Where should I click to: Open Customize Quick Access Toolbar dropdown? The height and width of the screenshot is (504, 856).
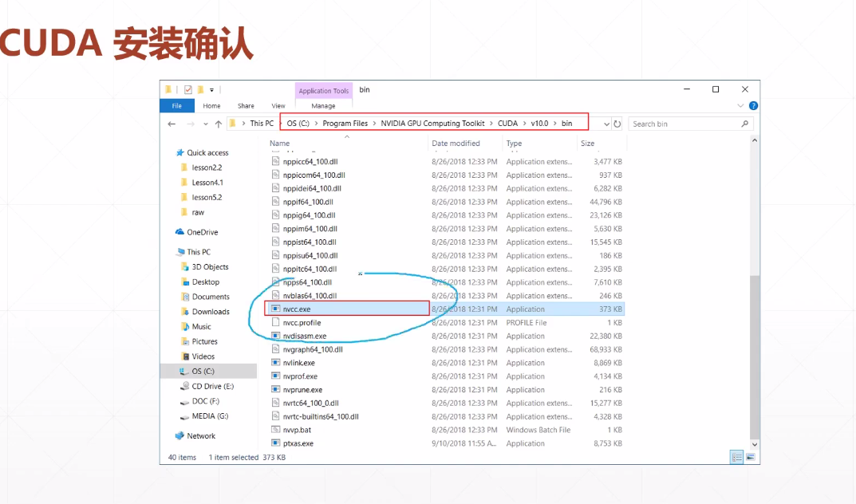[212, 89]
